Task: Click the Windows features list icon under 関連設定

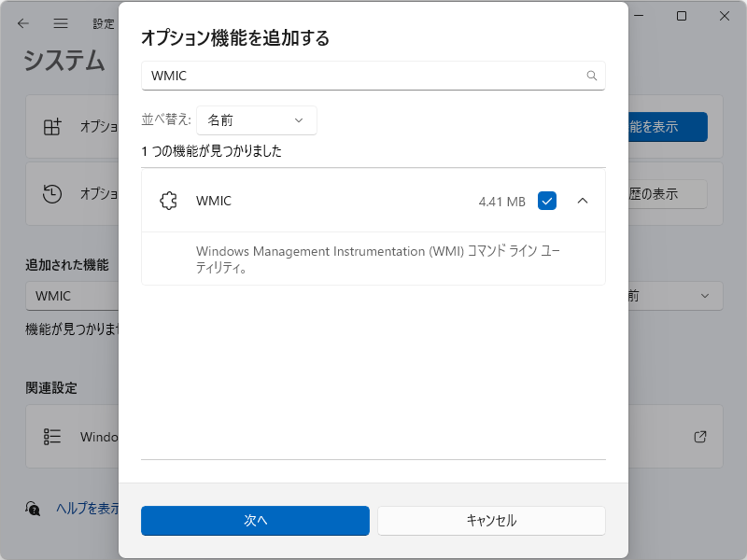Action: coord(53,436)
